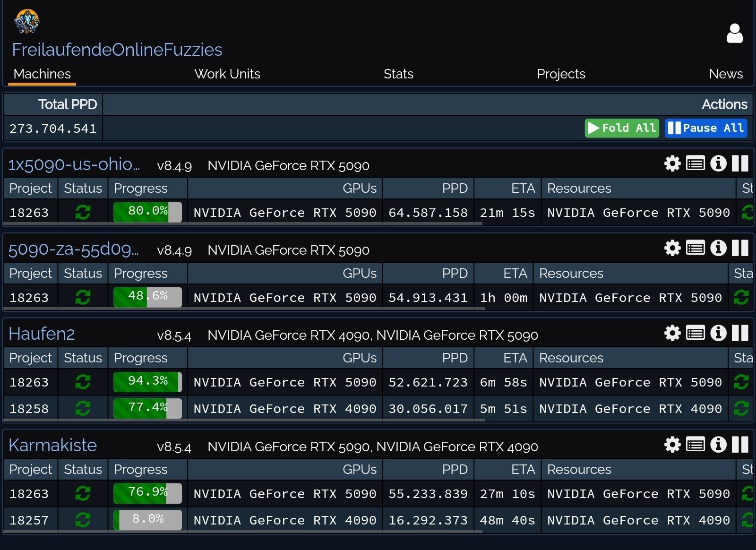The image size is (756, 550).
Task: Click project number 18257
Action: (29, 520)
